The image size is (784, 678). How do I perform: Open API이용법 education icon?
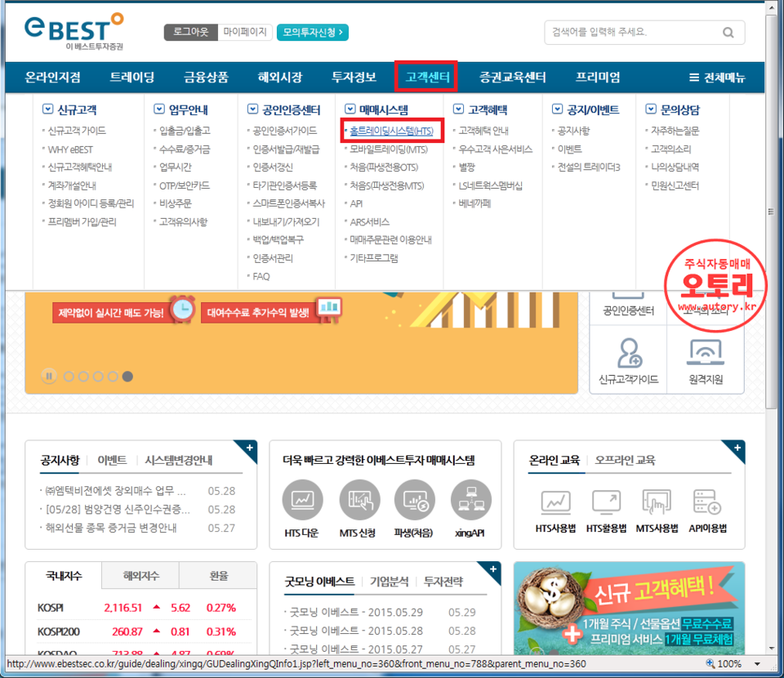(707, 502)
